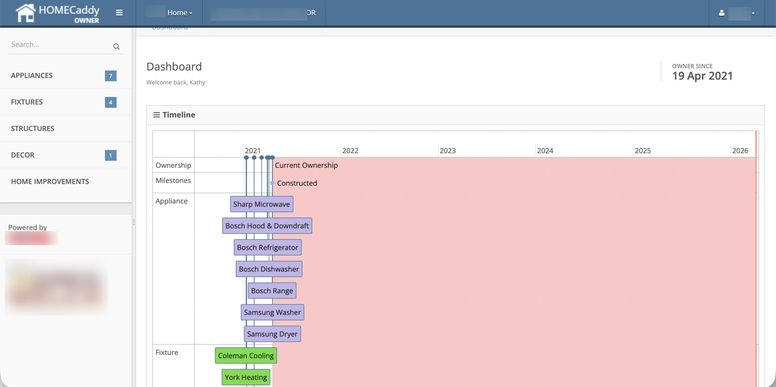Open the Appliances menu item
The image size is (776, 387).
[66, 76]
